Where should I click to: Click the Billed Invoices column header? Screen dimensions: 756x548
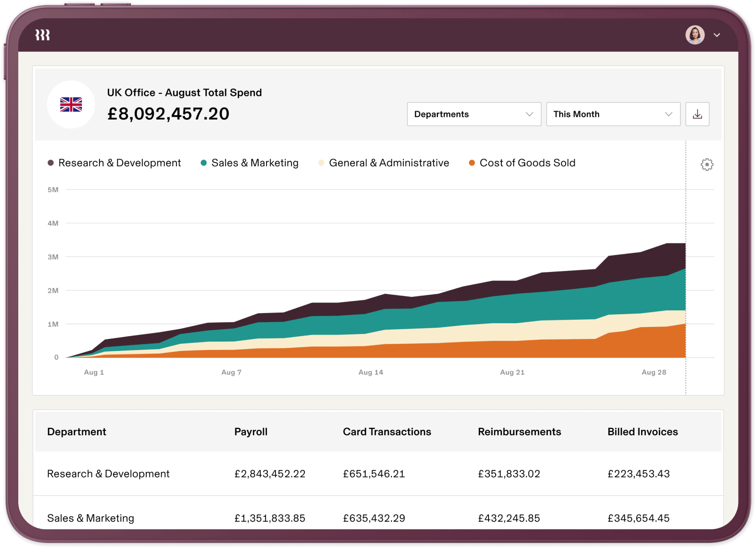[642, 431]
